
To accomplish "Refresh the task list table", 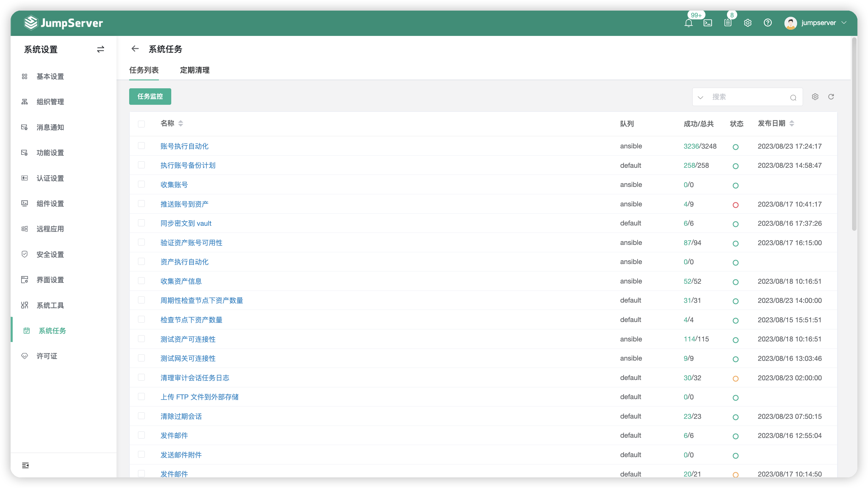I will tap(831, 97).
